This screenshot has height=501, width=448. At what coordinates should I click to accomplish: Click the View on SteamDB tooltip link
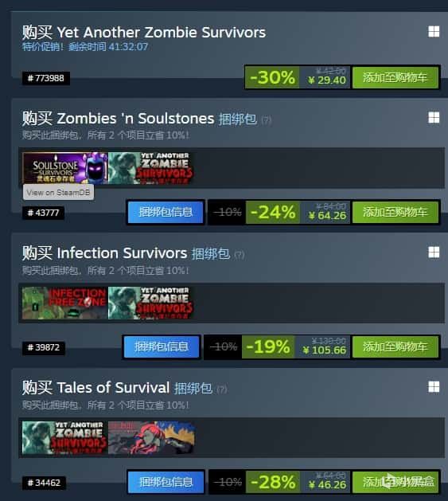(58, 192)
